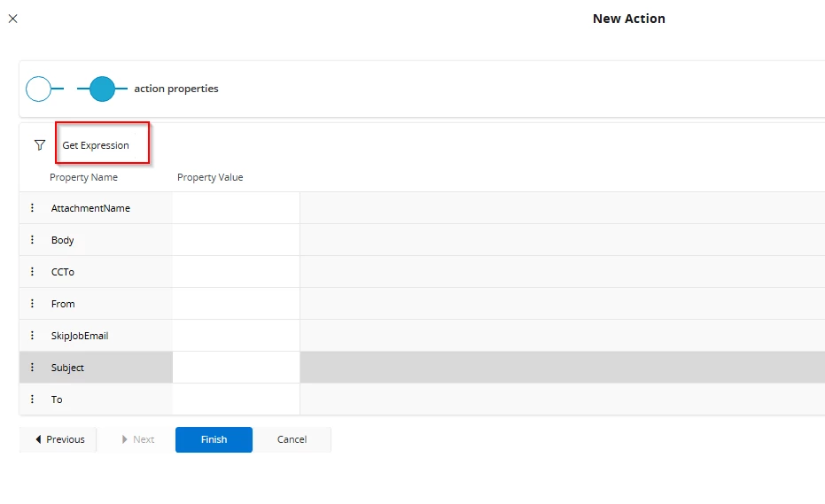Open AttachmentName row options menu
Image resolution: width=825 pixels, height=504 pixels.
(x=33, y=208)
